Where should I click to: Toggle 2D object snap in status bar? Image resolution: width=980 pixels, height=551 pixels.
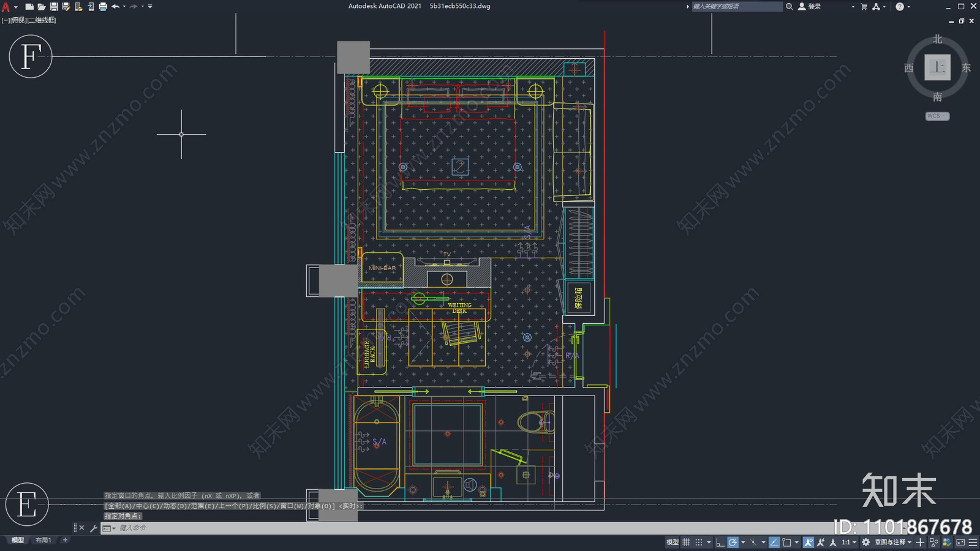(x=786, y=542)
